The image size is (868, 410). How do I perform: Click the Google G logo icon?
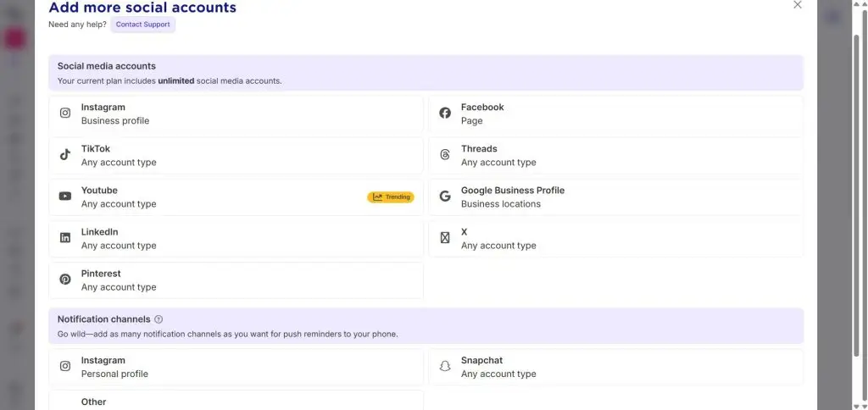pyautogui.click(x=445, y=196)
